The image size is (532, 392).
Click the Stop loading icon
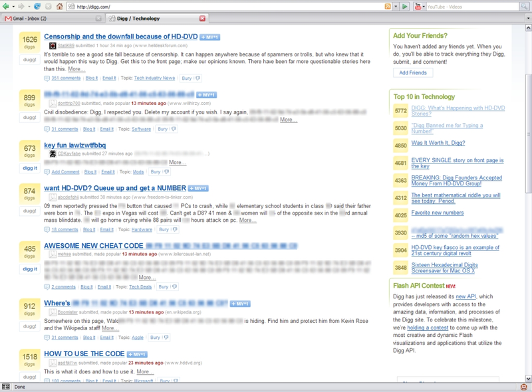click(49, 7)
